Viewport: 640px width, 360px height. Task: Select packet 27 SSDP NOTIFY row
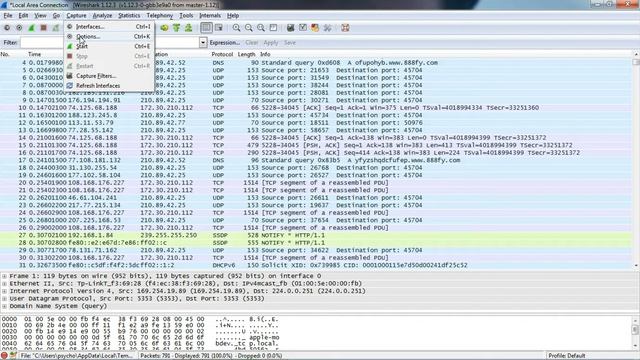click(316, 235)
